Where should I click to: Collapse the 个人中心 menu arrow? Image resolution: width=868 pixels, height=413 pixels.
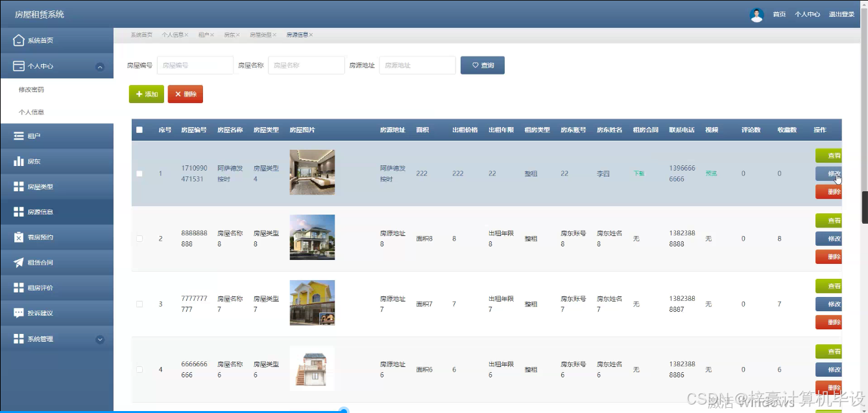click(x=100, y=67)
